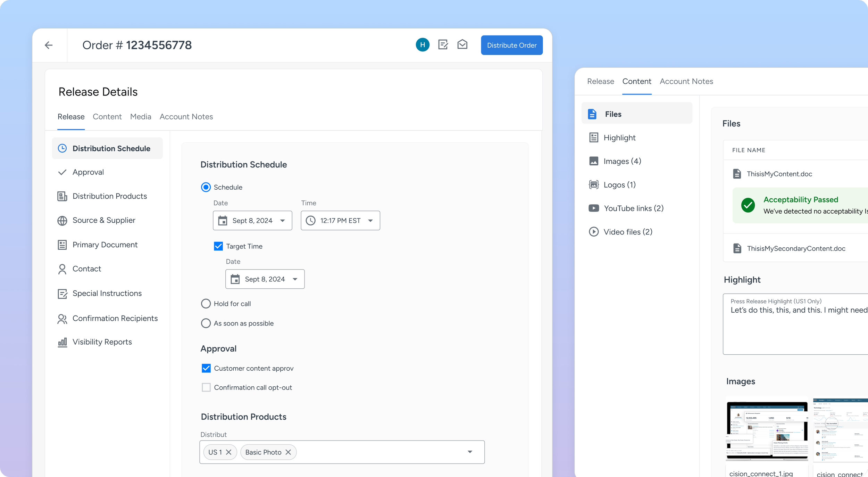Remove the Basic Photo chip
The image size is (868, 477).
click(x=288, y=452)
